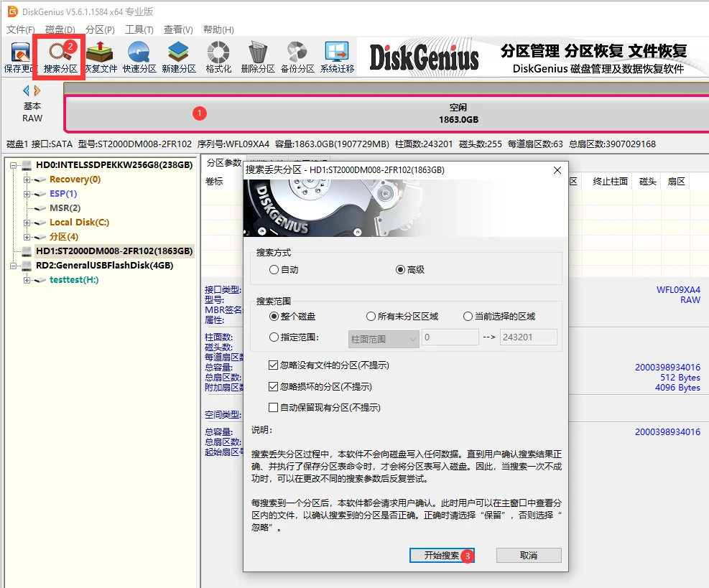Click the 开始搜索 button

click(x=441, y=556)
